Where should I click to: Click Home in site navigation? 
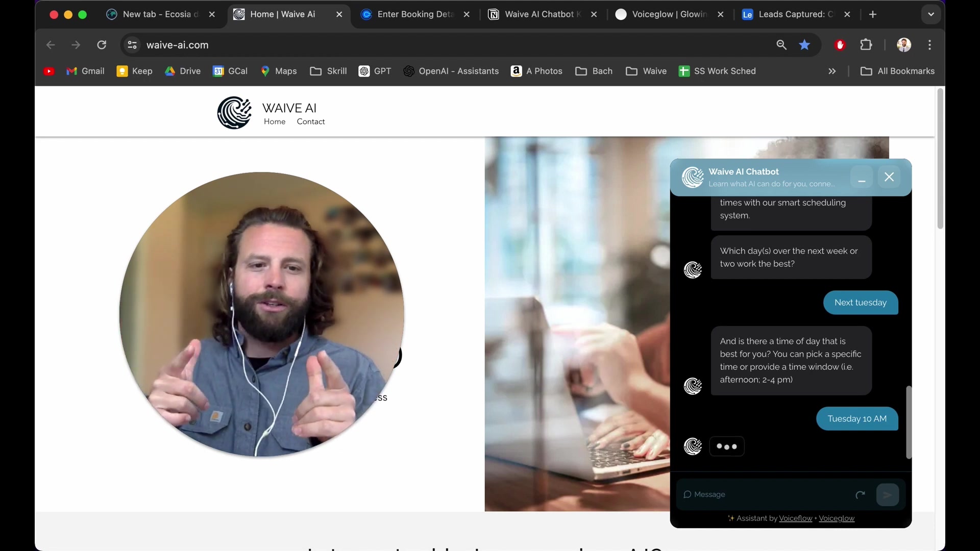[x=275, y=121]
